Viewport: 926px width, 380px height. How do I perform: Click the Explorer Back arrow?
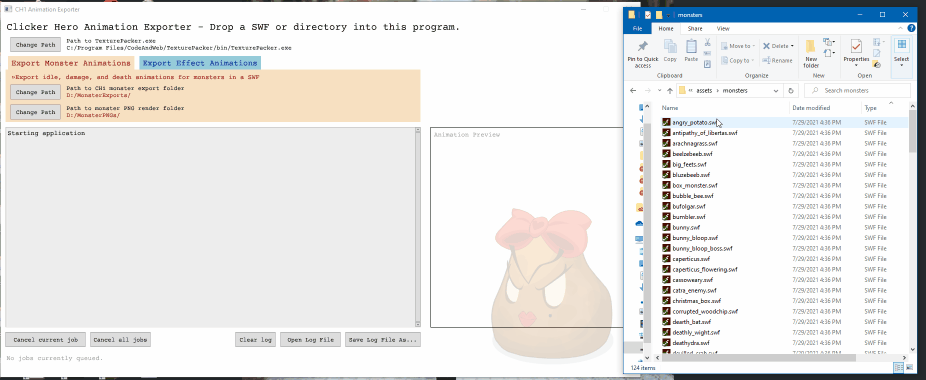coord(633,91)
